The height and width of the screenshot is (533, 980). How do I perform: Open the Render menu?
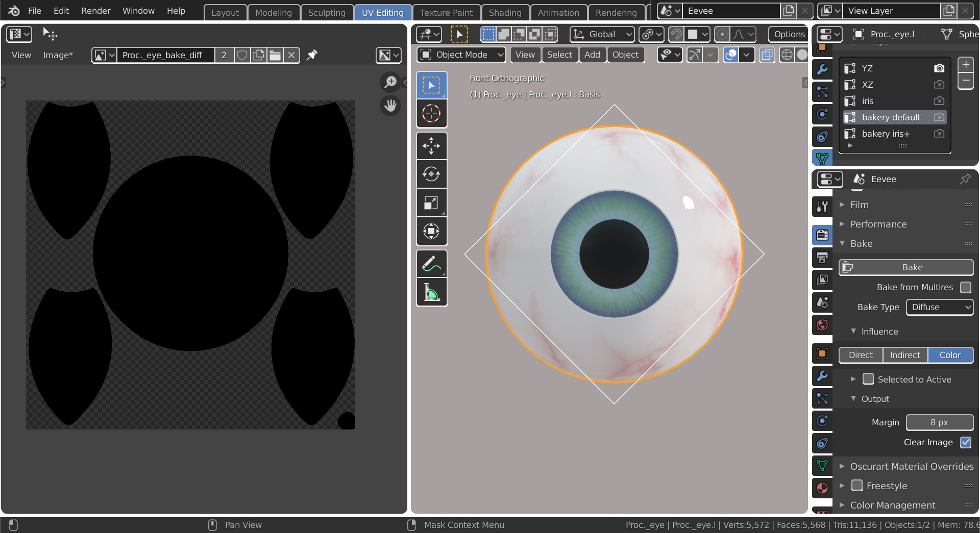click(x=95, y=11)
